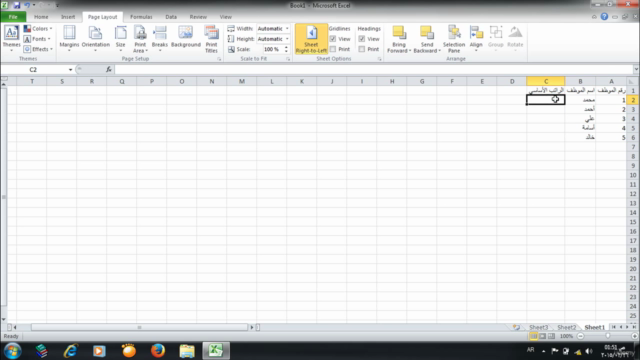Viewport: 640px width, 360px height.
Task: Toggle Sheet Right-to-Left direction
Action: 311,39
